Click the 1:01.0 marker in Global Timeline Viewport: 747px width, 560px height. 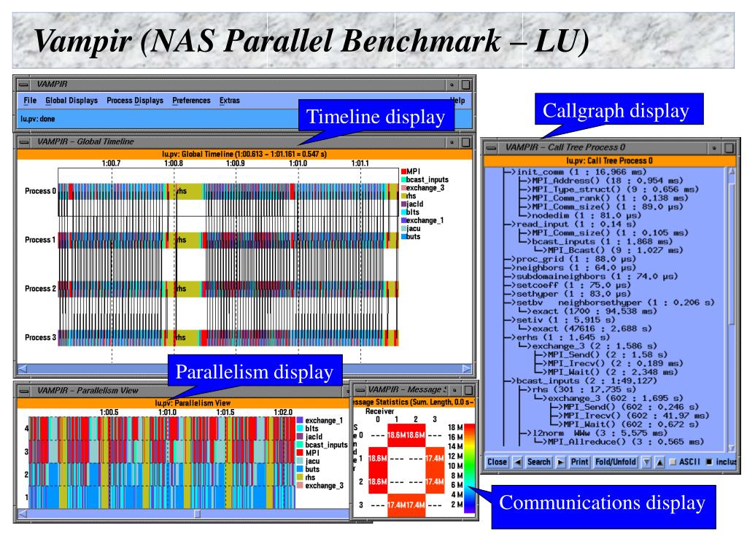[298, 163]
